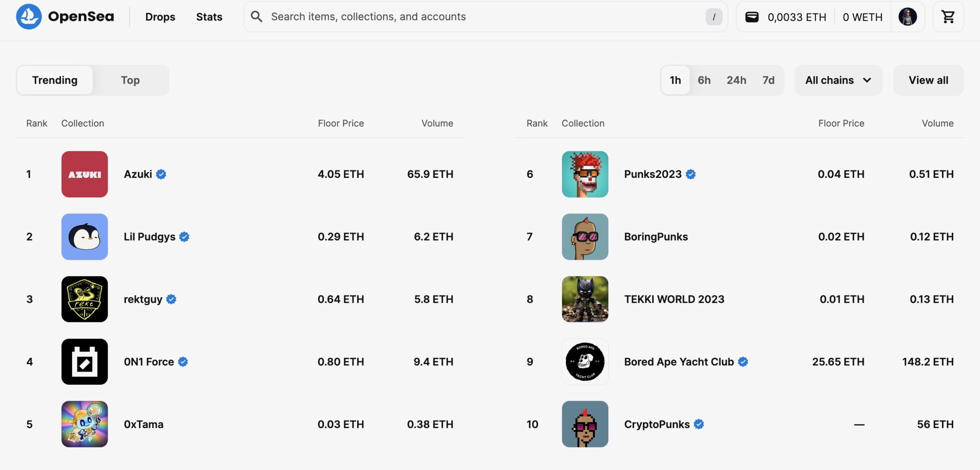Expand the All chains dropdown

click(x=838, y=80)
